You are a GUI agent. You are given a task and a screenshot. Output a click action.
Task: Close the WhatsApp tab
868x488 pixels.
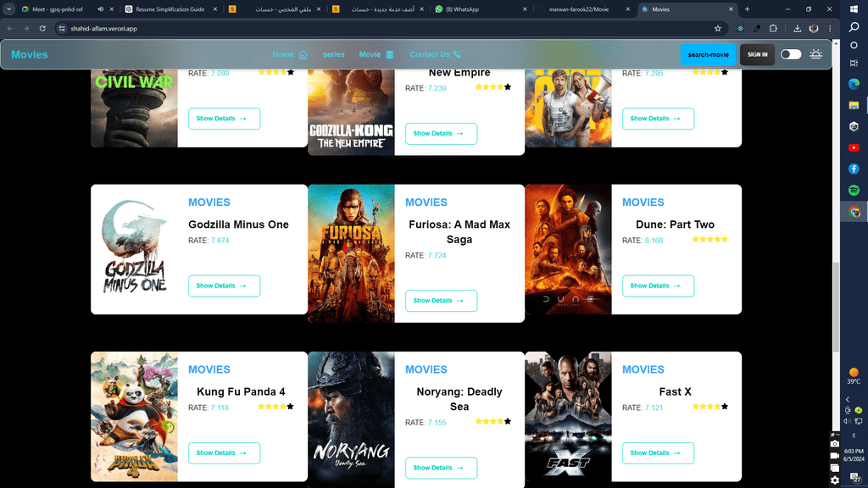525,9
